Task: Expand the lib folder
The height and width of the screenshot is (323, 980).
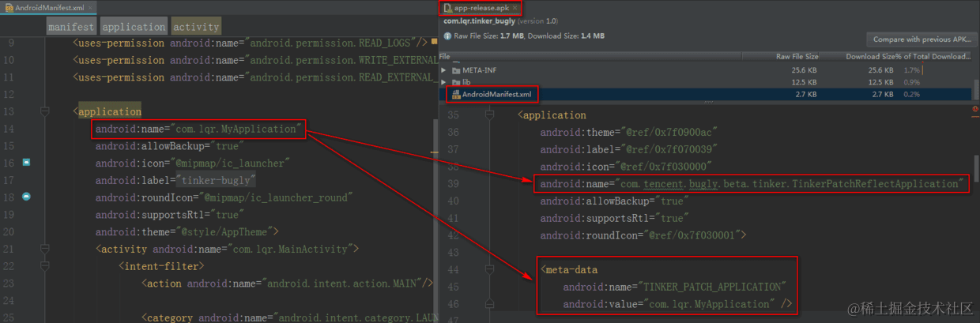Action: point(444,81)
